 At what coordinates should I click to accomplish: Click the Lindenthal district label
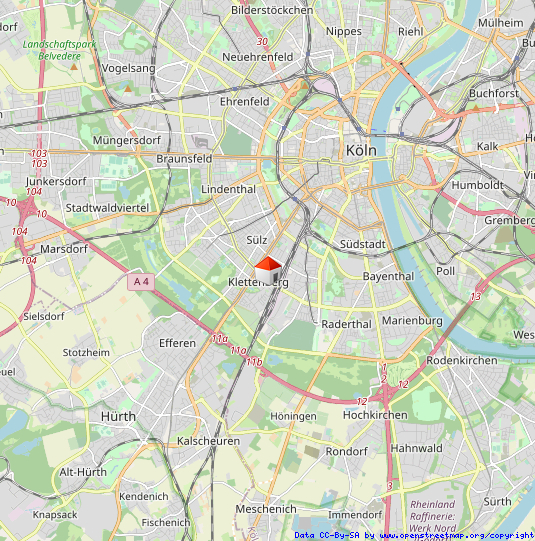pyautogui.click(x=228, y=189)
